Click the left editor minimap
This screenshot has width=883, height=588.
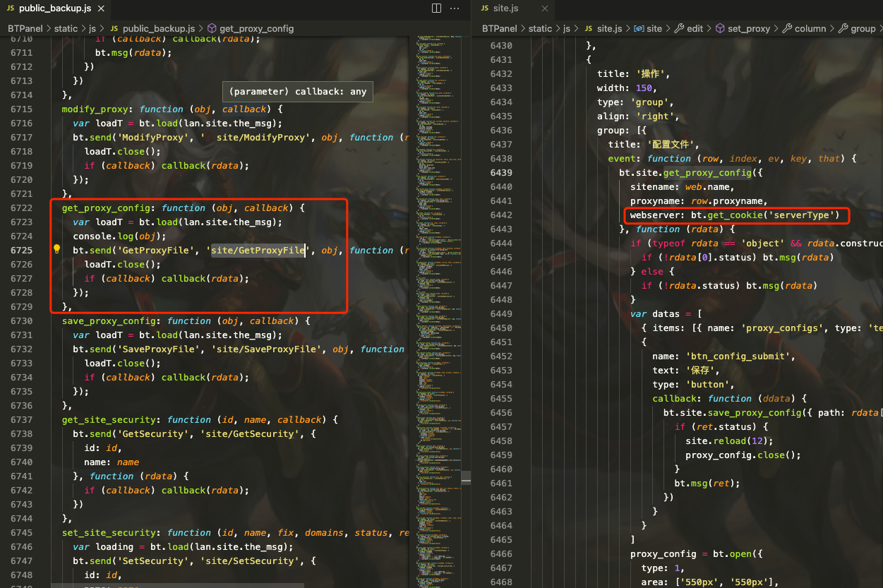point(441,282)
